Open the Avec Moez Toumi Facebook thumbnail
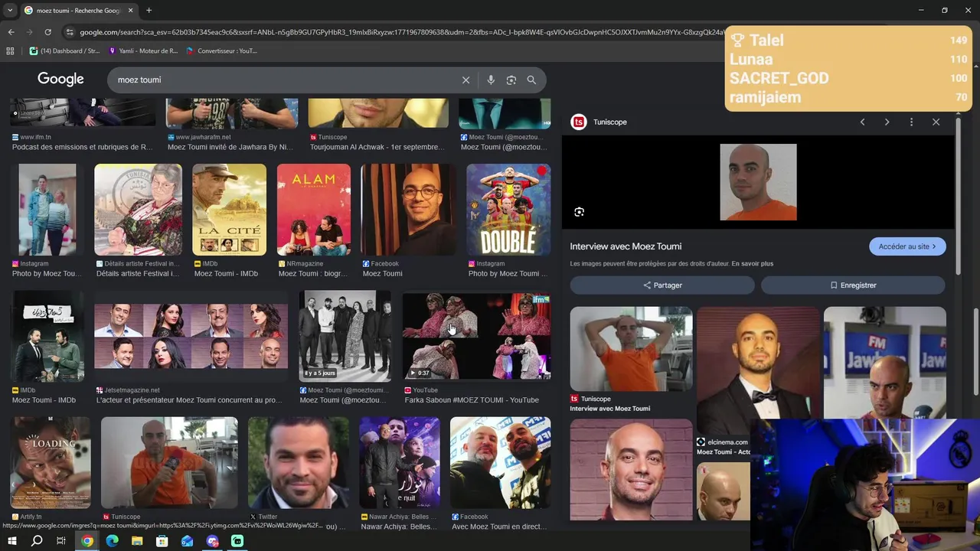980x551 pixels. (x=500, y=463)
